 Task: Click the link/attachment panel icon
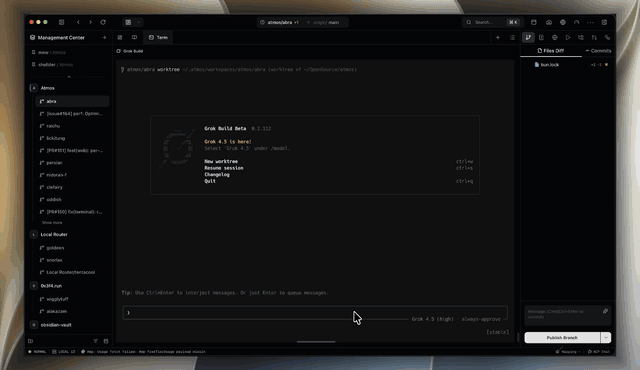click(607, 38)
